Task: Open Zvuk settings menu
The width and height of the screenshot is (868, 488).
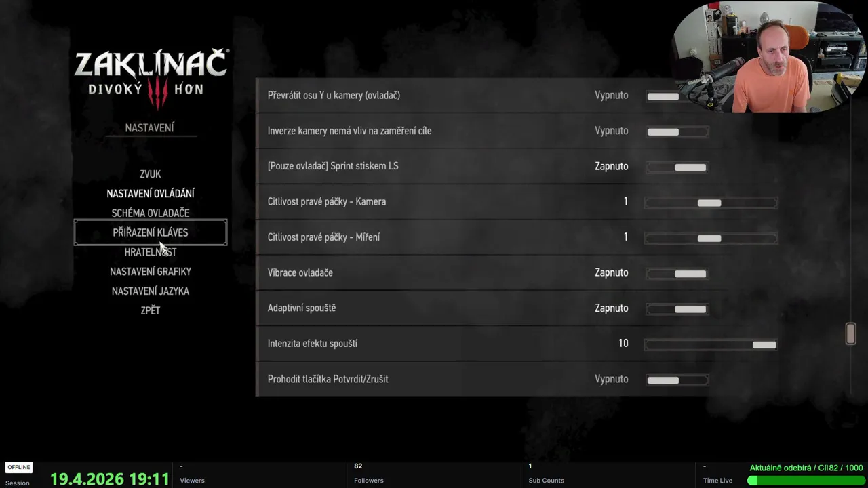Action: 150,174
